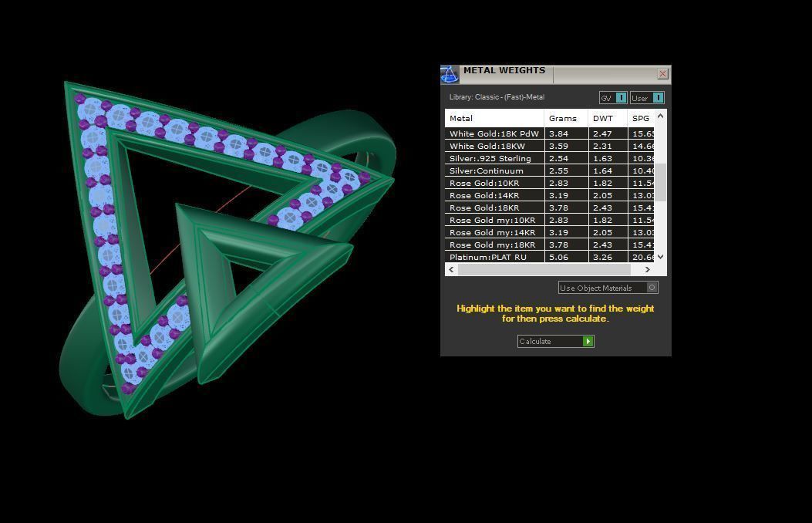Image resolution: width=812 pixels, height=523 pixels.
Task: Click the scroll-up arrow in metal list
Action: [x=660, y=116]
